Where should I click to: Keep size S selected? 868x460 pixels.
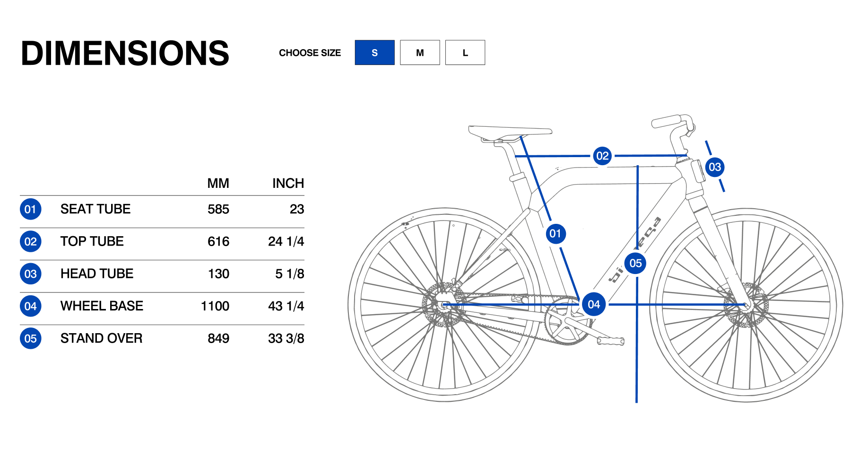coord(374,53)
